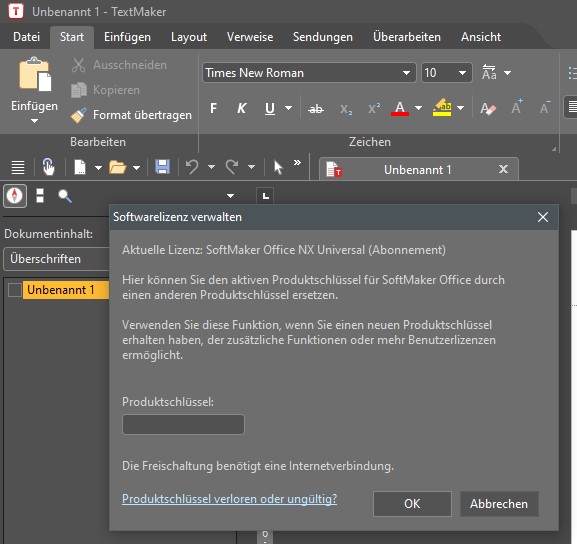Toggle checkbox next to Unbenannt 1
Screen dimensions: 577x544
(15, 290)
